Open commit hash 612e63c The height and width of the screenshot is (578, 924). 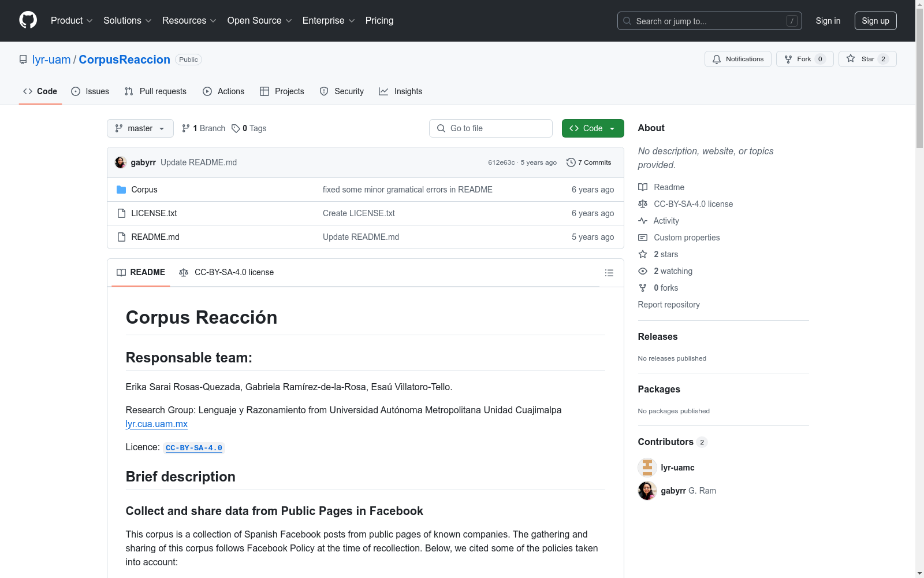(501, 162)
